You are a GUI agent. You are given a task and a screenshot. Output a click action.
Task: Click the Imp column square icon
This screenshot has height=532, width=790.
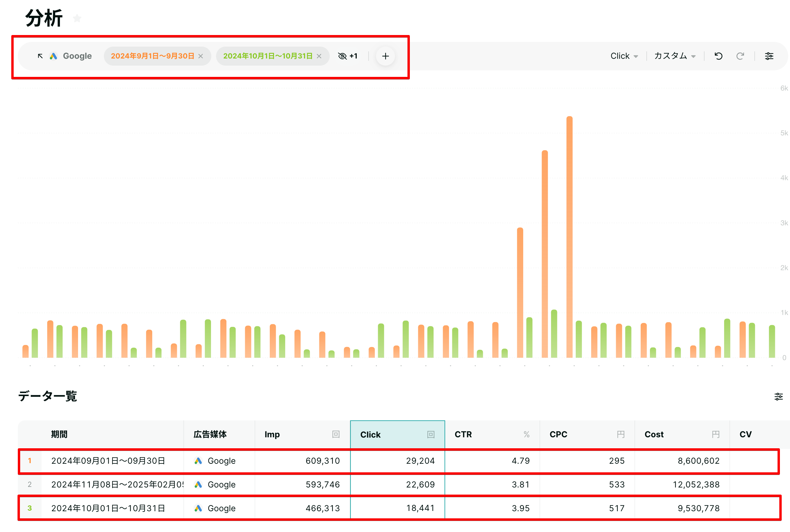click(336, 434)
